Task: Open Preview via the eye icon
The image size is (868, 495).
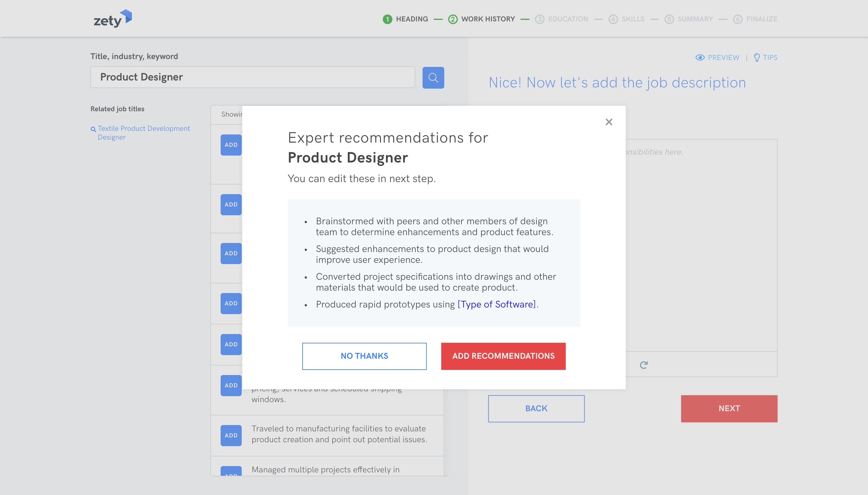Action: pos(700,58)
